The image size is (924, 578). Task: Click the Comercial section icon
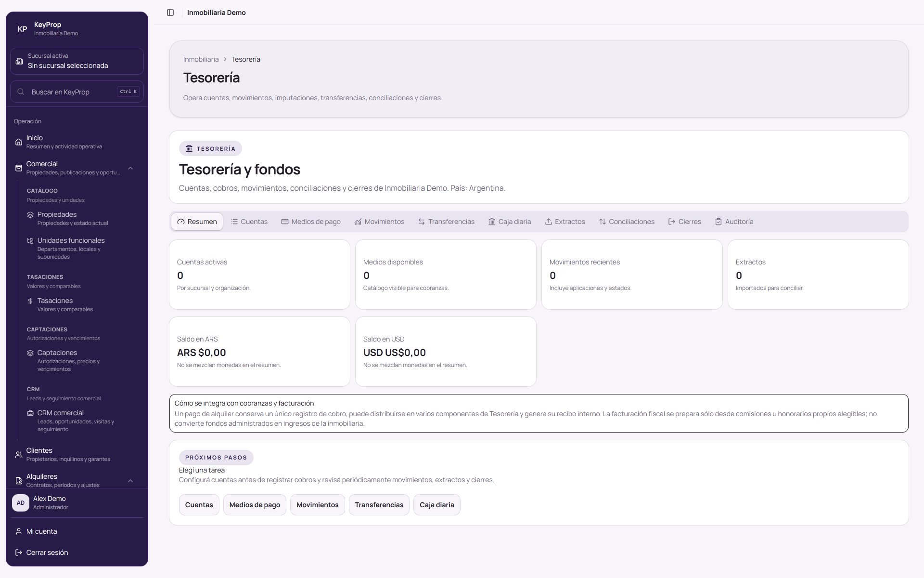[18, 168]
